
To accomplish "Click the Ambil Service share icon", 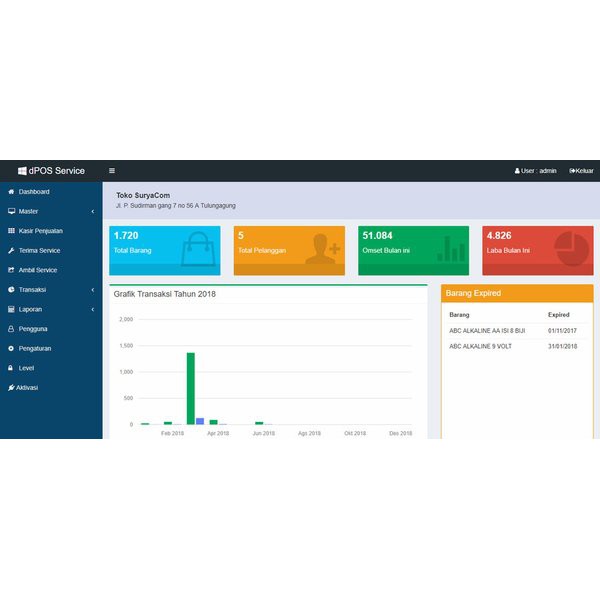I will 11,270.
